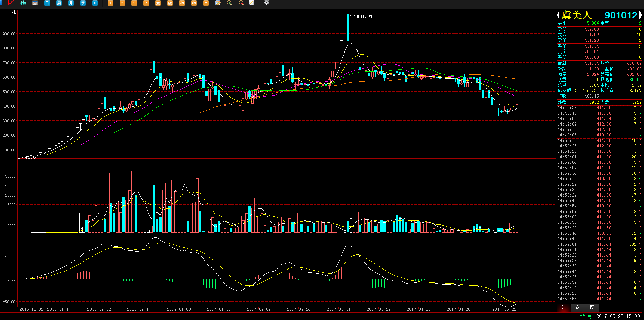Click 内盘 value 1222
The width and height of the screenshot is (644, 320).
point(636,102)
